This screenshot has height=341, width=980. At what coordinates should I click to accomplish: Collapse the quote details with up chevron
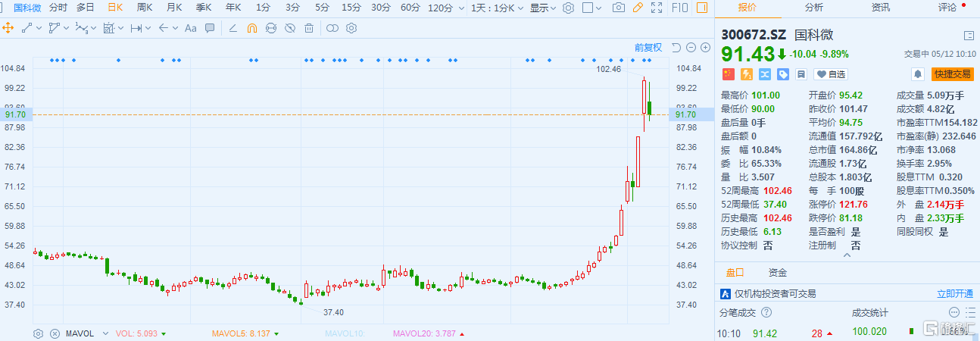(x=847, y=256)
